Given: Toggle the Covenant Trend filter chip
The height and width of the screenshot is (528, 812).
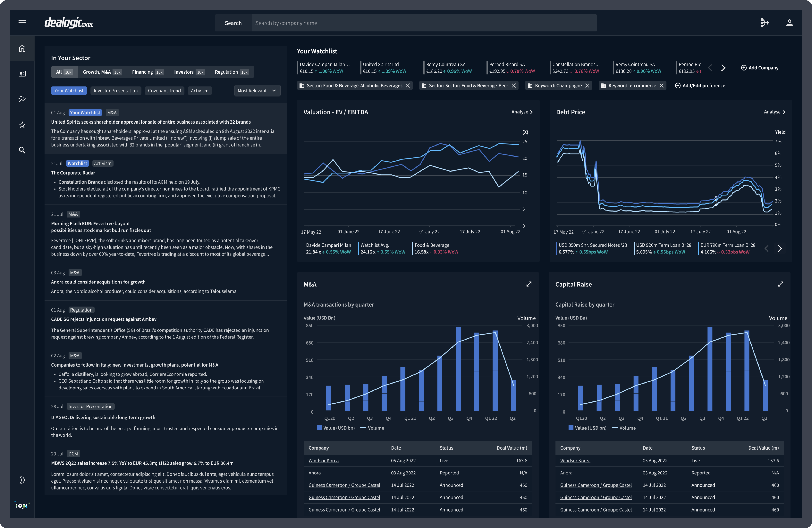Looking at the screenshot, I should (x=164, y=91).
